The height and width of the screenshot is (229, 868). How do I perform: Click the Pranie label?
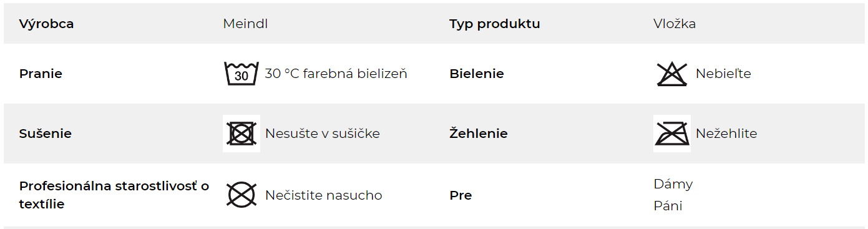coord(41,74)
